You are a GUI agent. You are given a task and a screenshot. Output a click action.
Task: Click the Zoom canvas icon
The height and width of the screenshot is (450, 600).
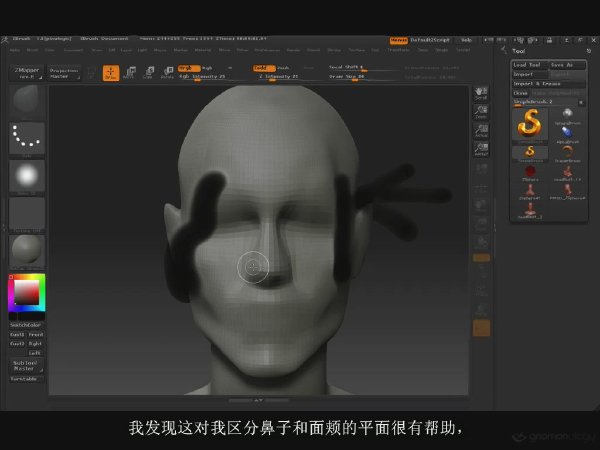(x=481, y=112)
